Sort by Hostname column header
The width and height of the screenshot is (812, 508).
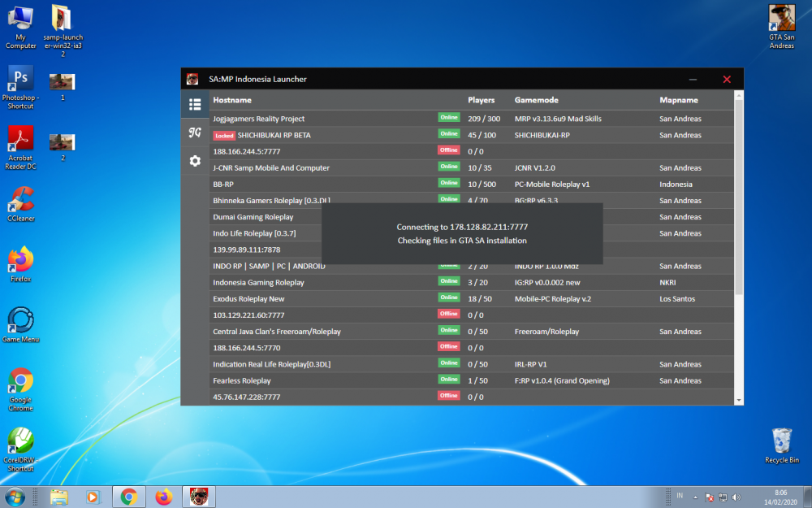[x=232, y=100]
